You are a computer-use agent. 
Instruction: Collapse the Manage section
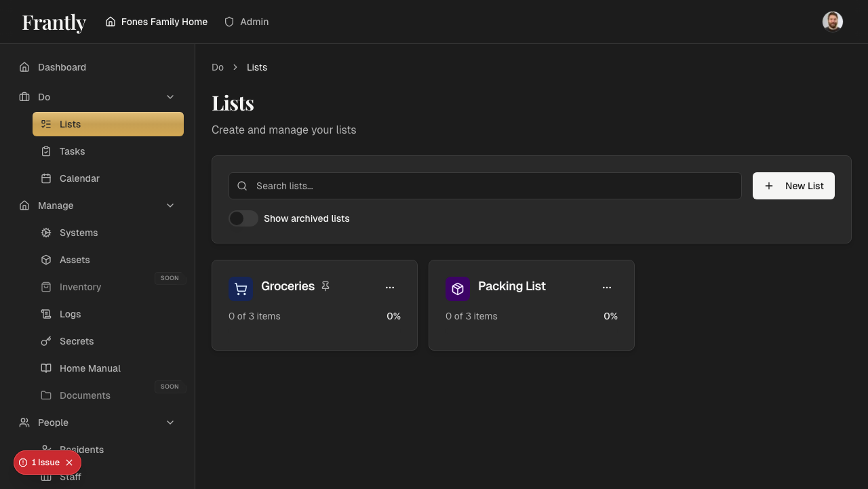click(170, 206)
